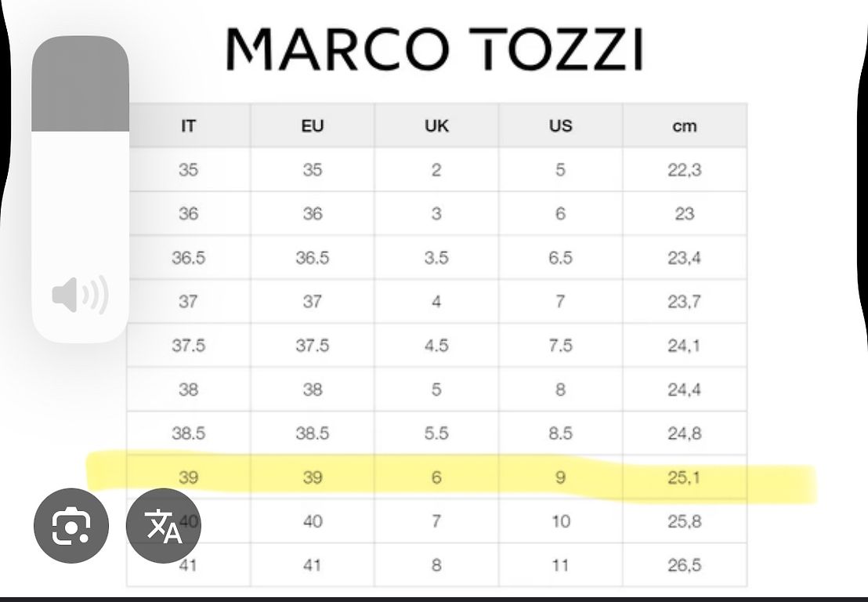The image size is (868, 602).
Task: Select the EU column header
Action: [x=312, y=125]
